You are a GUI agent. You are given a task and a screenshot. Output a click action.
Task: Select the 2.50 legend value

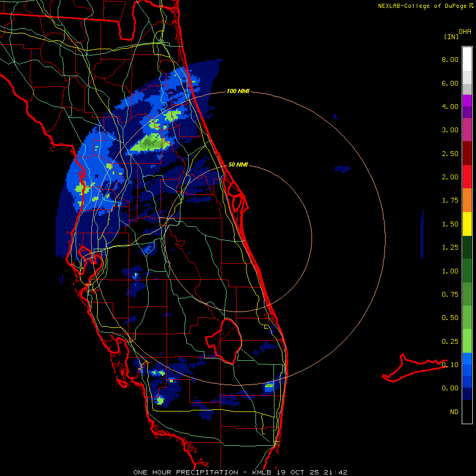(450, 153)
